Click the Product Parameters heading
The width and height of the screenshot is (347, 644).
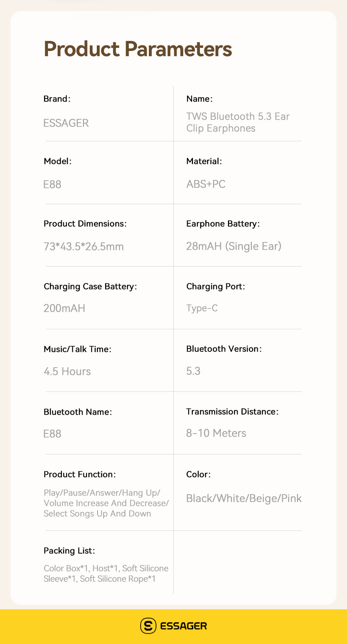pos(138,49)
